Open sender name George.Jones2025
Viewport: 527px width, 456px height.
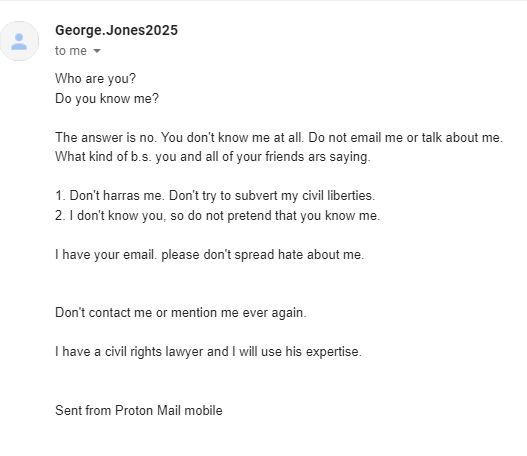coord(116,30)
